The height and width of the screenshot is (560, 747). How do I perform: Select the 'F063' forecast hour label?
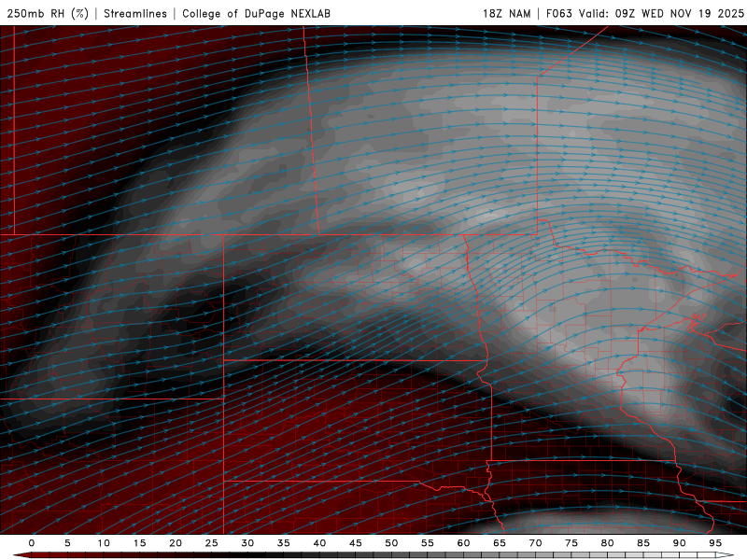pyautogui.click(x=558, y=13)
